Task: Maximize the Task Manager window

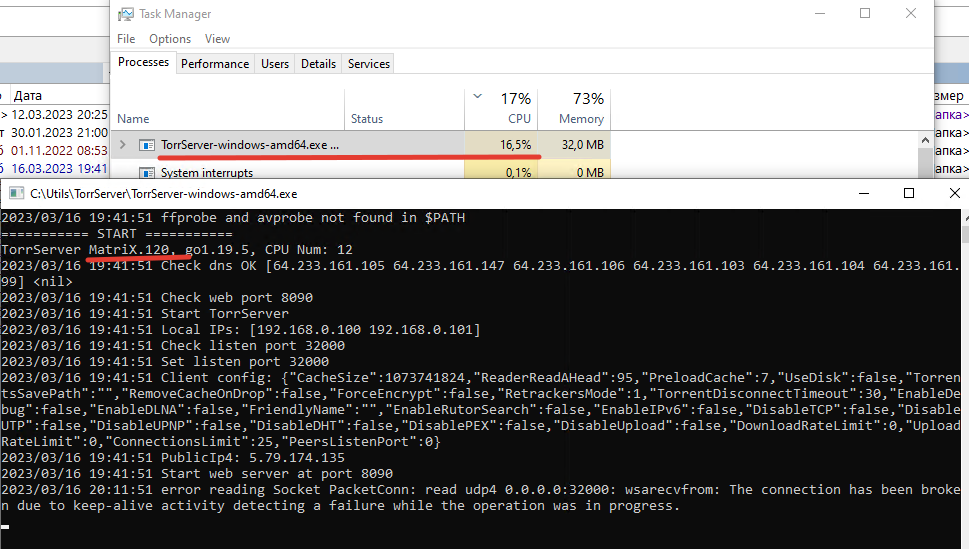Action: click(x=865, y=14)
